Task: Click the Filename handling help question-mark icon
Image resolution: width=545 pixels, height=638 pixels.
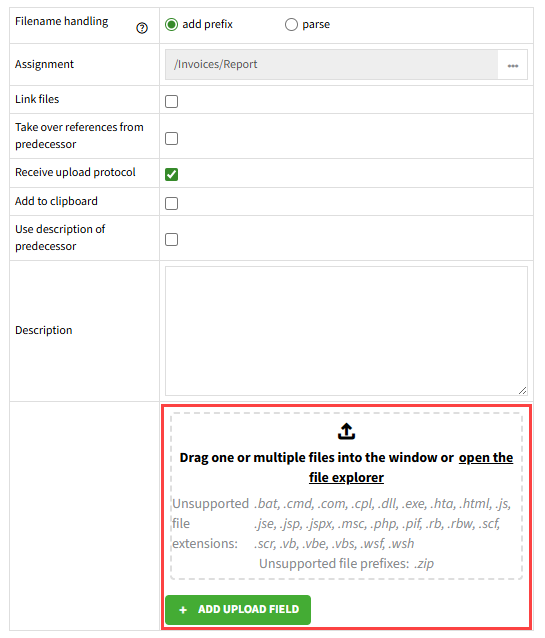Action: pos(142,28)
